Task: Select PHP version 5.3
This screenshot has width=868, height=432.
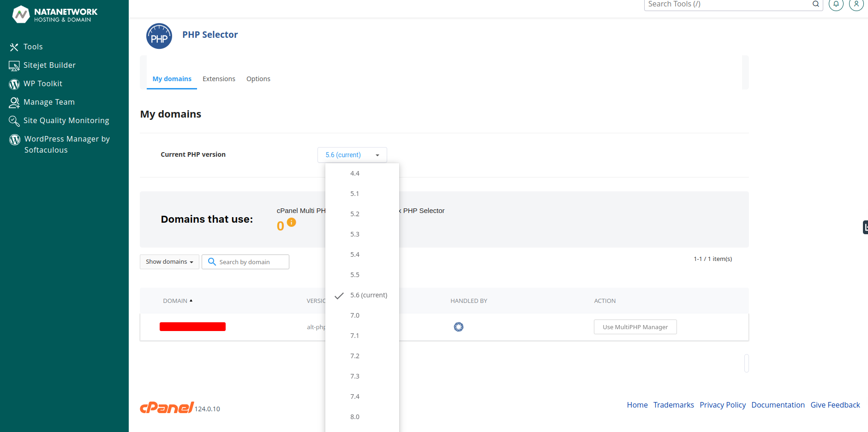Action: [x=362, y=234]
